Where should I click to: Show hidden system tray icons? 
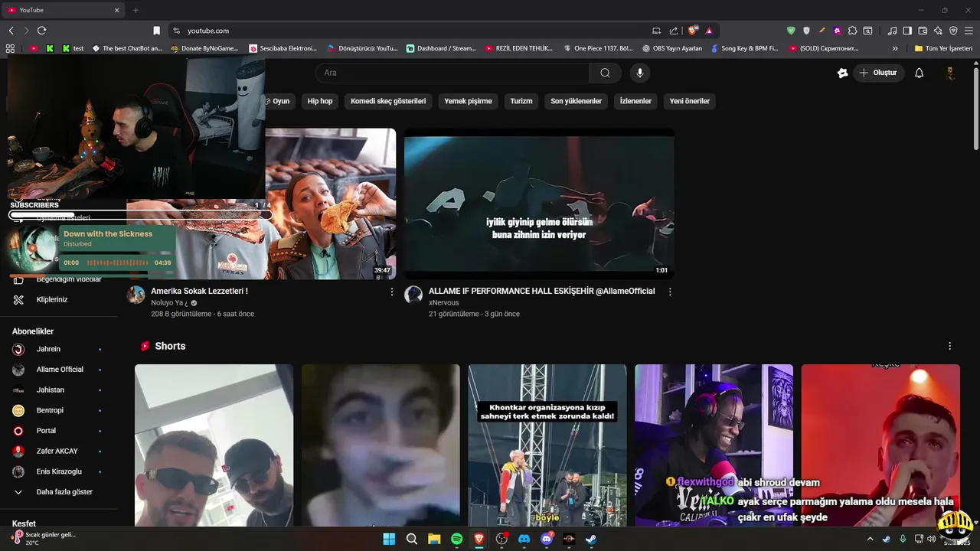pyautogui.click(x=870, y=539)
